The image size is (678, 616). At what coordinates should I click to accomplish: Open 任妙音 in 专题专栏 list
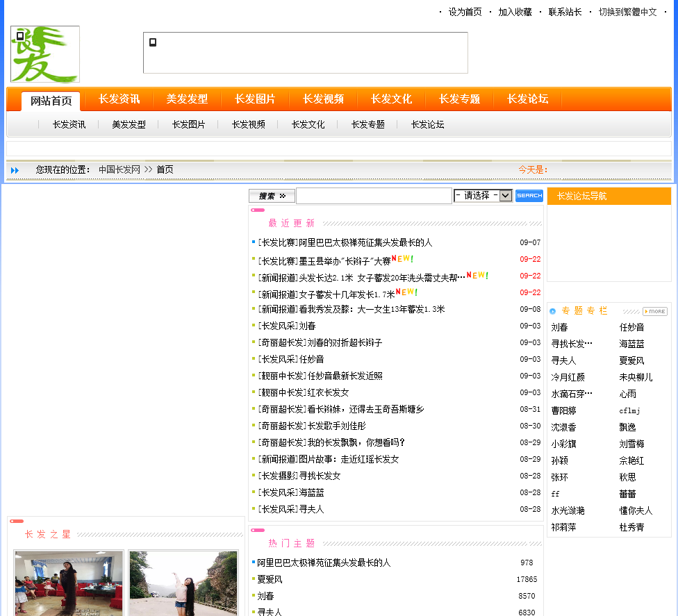[x=631, y=327]
